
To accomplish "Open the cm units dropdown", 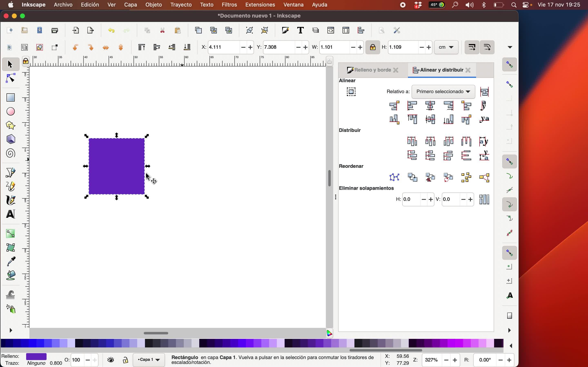I will [446, 47].
